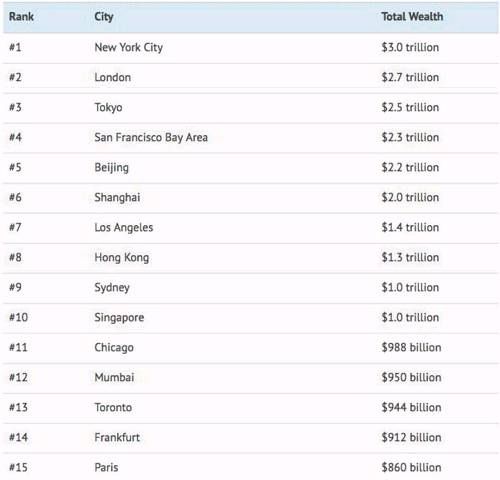Click the $2.0 trillion value
500x480 pixels.
410,197
